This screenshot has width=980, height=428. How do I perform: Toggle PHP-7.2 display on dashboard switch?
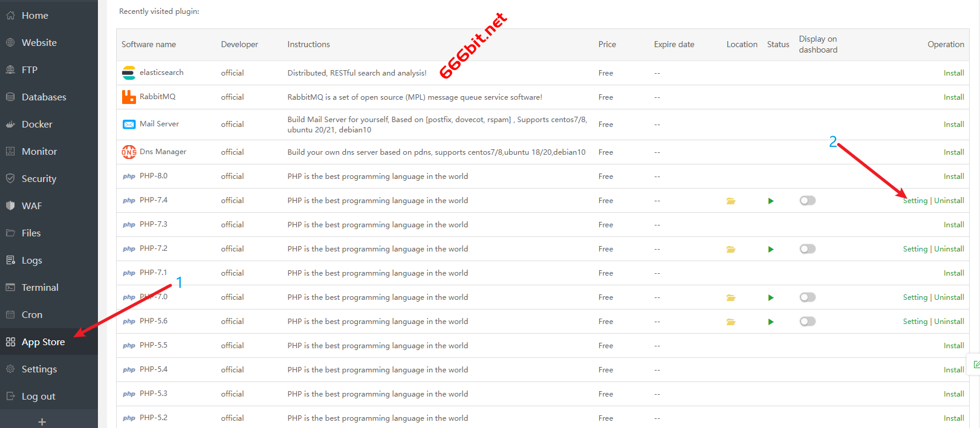(807, 249)
